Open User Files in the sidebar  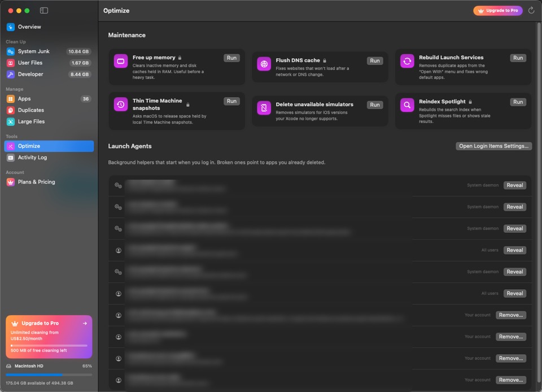pos(49,63)
